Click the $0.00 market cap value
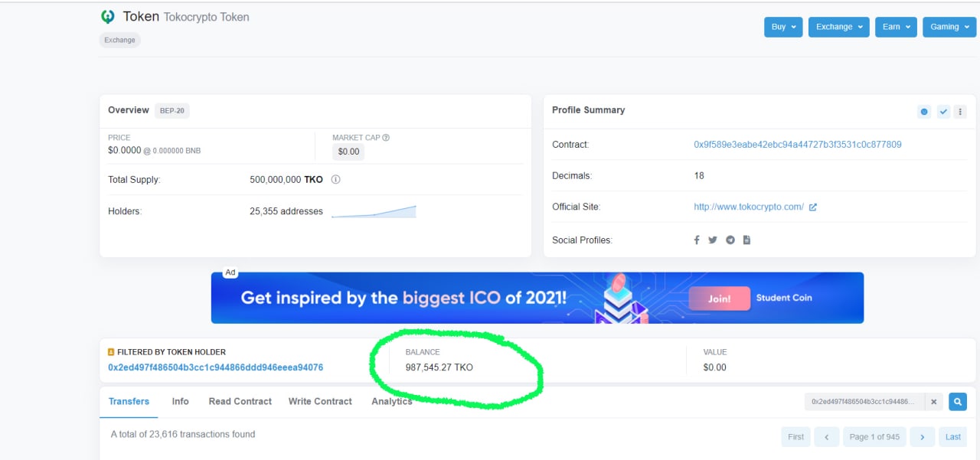The image size is (980, 460). click(348, 152)
